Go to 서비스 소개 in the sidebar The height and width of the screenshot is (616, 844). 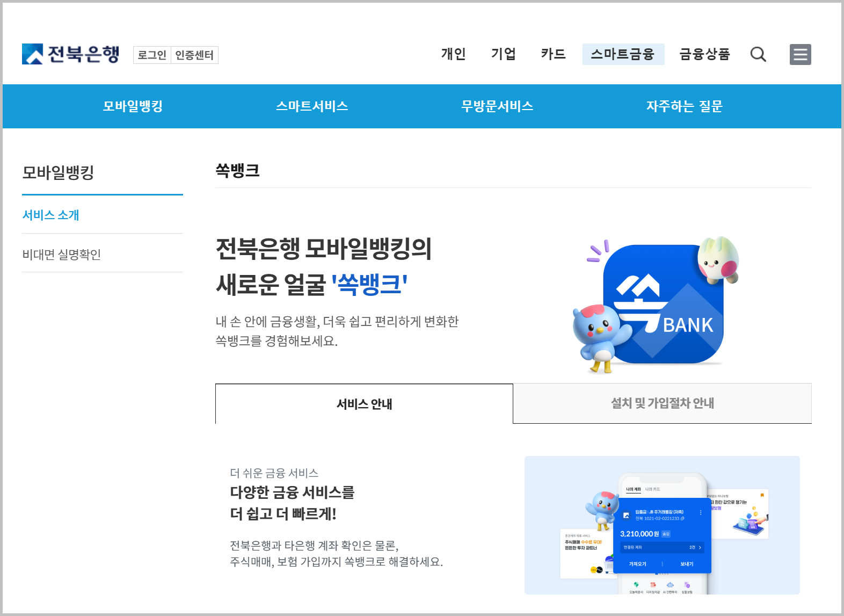click(50, 215)
